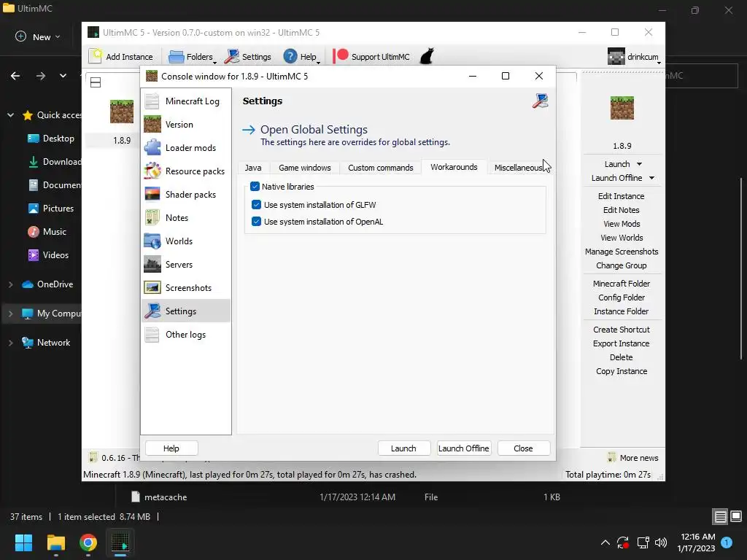747x560 pixels.
Task: Open Shader packs sunset icon
Action: point(152,194)
